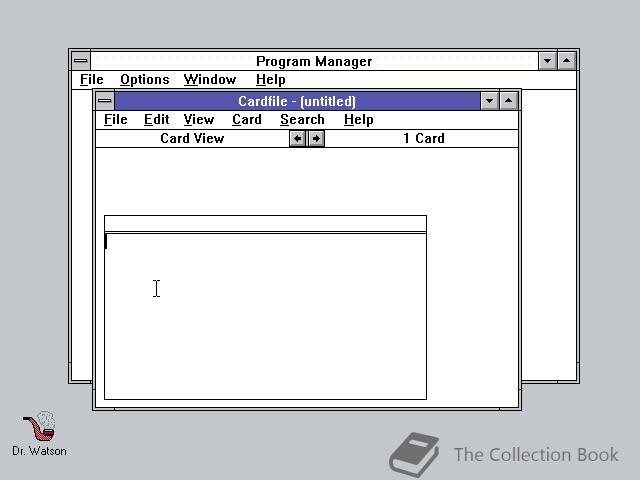Click the "Card View" status text
Image resolution: width=640 pixels, height=480 pixels.
[x=192, y=138]
